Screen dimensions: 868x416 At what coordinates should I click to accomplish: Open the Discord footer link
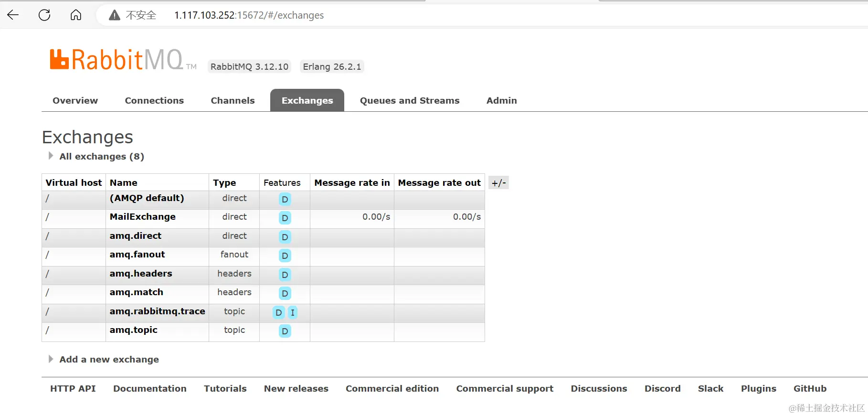[x=662, y=388]
